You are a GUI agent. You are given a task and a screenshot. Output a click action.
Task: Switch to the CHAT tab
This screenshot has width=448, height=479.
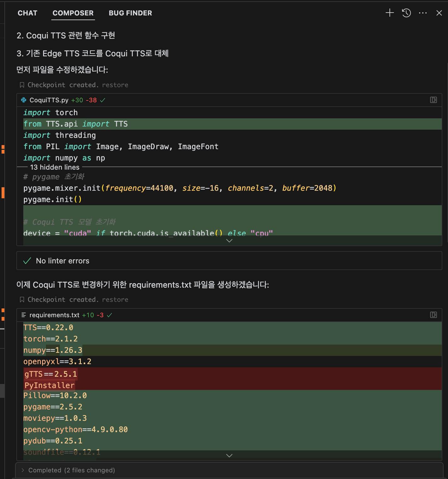27,13
